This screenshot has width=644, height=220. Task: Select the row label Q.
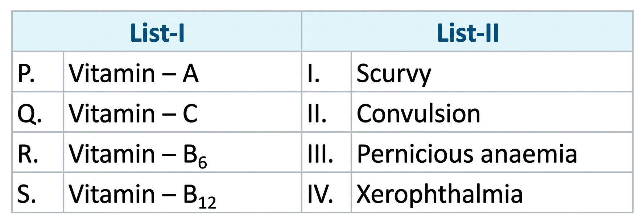(x=29, y=114)
